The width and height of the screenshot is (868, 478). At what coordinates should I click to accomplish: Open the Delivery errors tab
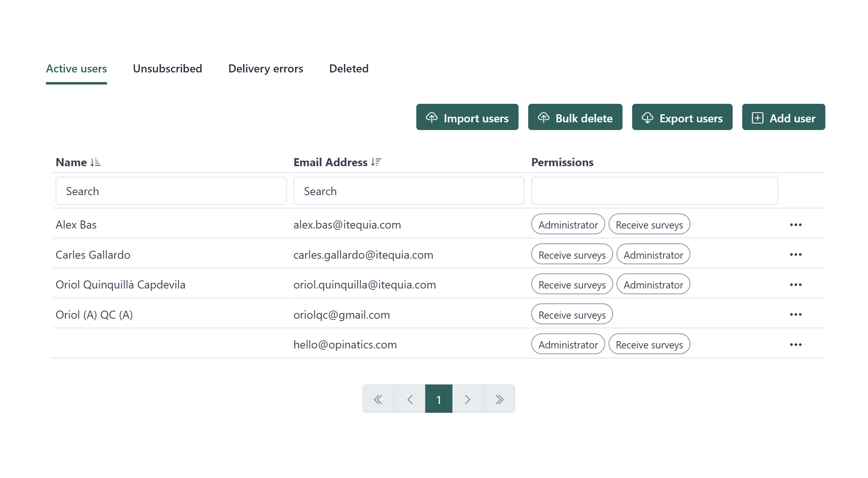[x=266, y=69]
